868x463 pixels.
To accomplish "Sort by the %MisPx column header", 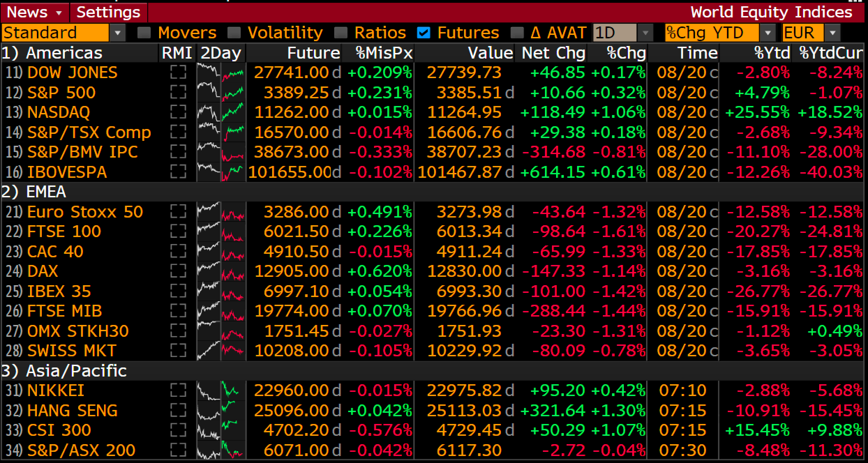I will tap(384, 53).
